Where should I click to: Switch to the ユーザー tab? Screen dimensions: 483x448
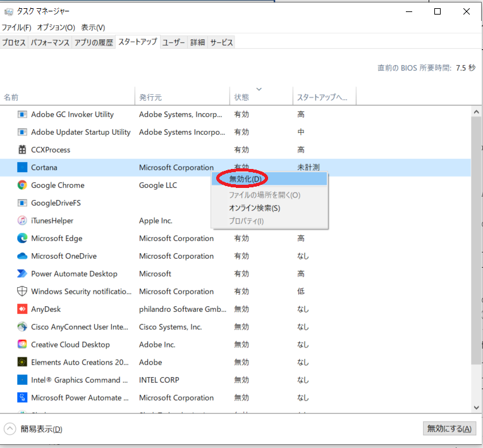(173, 42)
